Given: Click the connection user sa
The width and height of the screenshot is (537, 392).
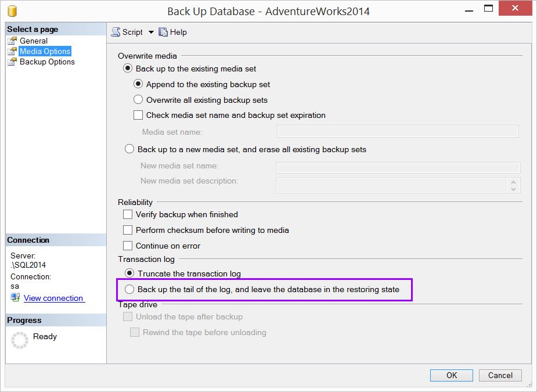Looking at the screenshot, I should point(15,286).
